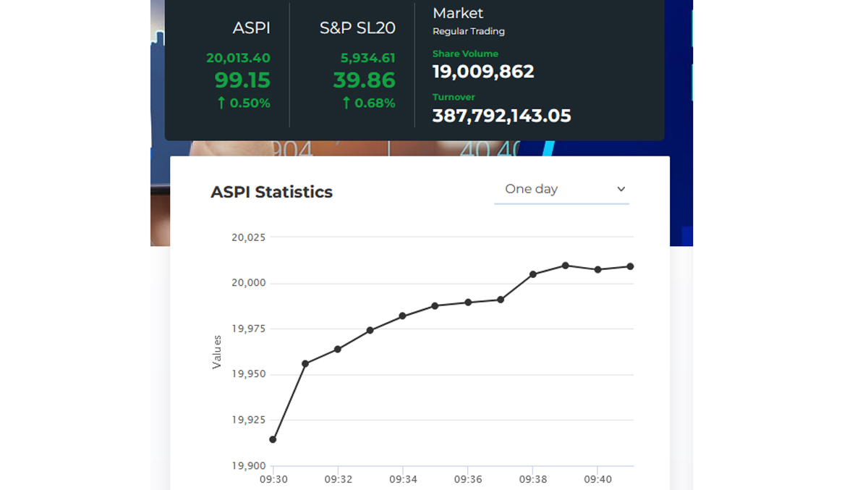Image resolution: width=868 pixels, height=490 pixels.
Task: Click the 09:30 time axis label
Action: (x=273, y=479)
